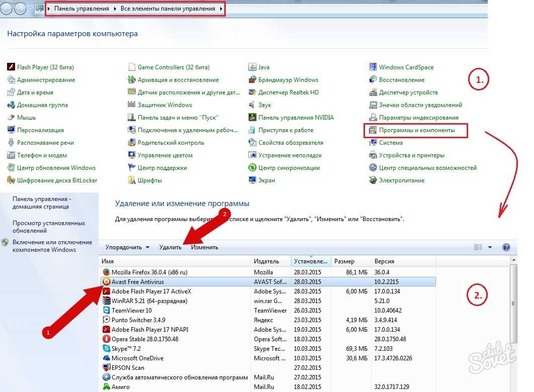Image resolution: width=534 pixels, height=392 pixels.
Task: Click the Программы и компоненты icon
Action: pyautogui.click(x=373, y=130)
